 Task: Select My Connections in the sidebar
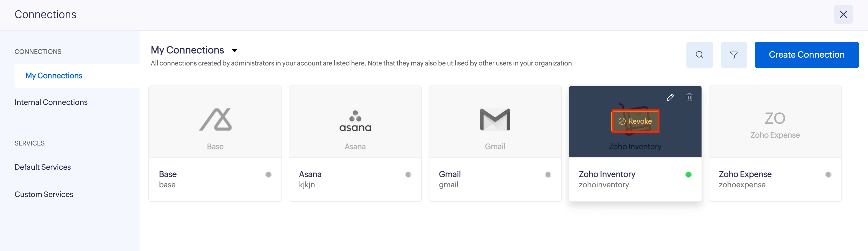[54, 75]
